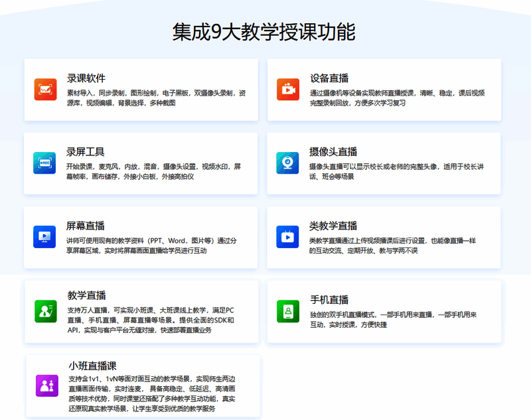Click the 集成9大教学授课功能 heading
The height and width of the screenshot is (420, 531).
coord(265,29)
